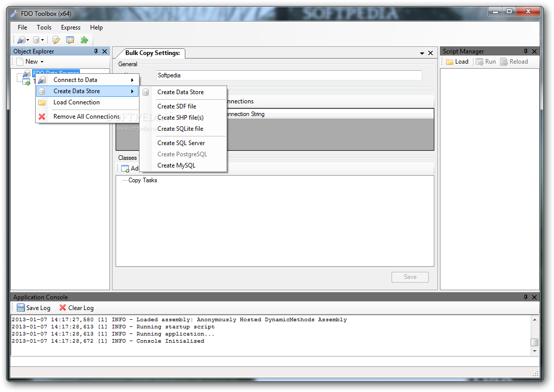
Task: Open the Help menu
Action: (96, 27)
